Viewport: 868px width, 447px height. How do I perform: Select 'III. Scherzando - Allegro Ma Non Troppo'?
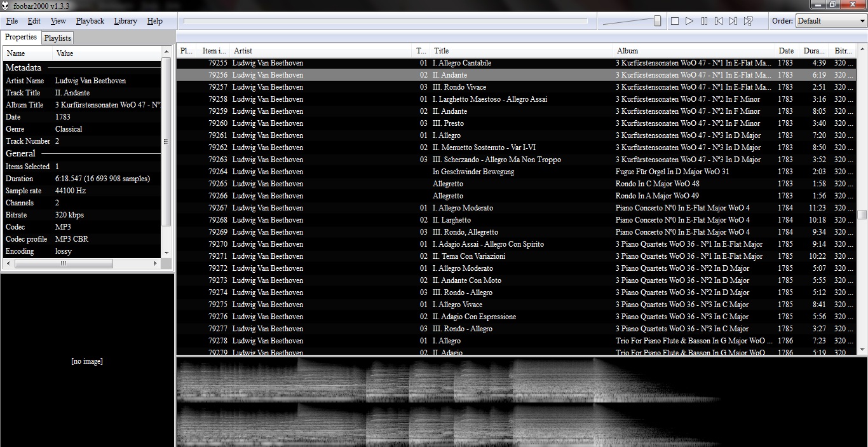click(x=516, y=160)
